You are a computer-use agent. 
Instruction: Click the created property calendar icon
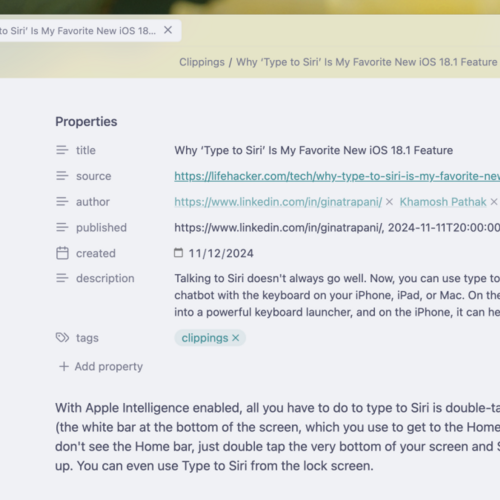(x=62, y=253)
